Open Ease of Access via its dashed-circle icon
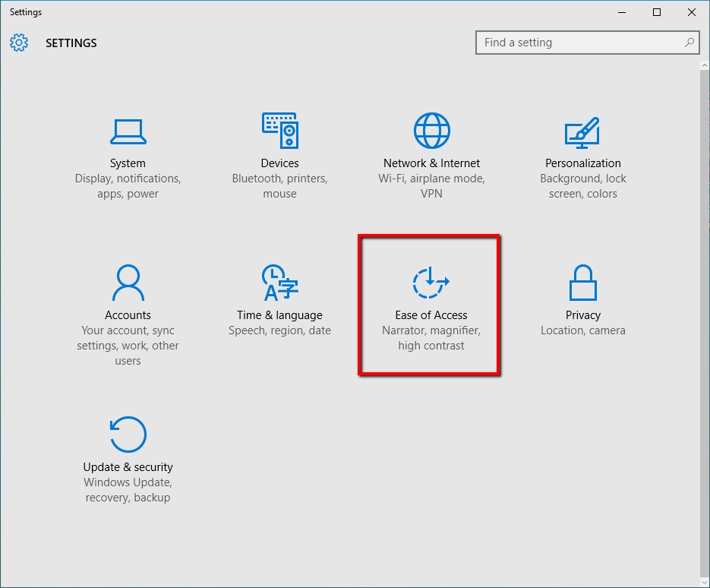 point(431,283)
